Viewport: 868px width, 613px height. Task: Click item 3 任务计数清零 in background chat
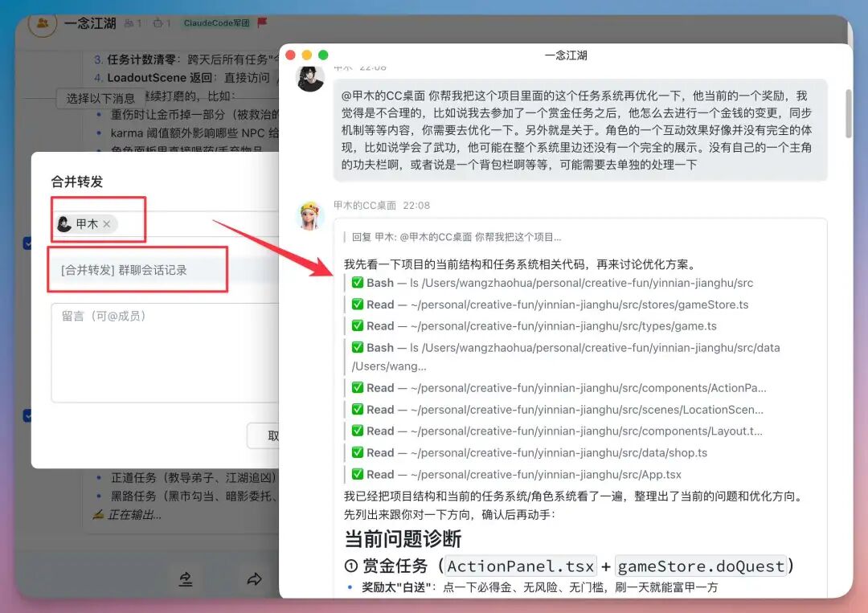tap(186, 59)
